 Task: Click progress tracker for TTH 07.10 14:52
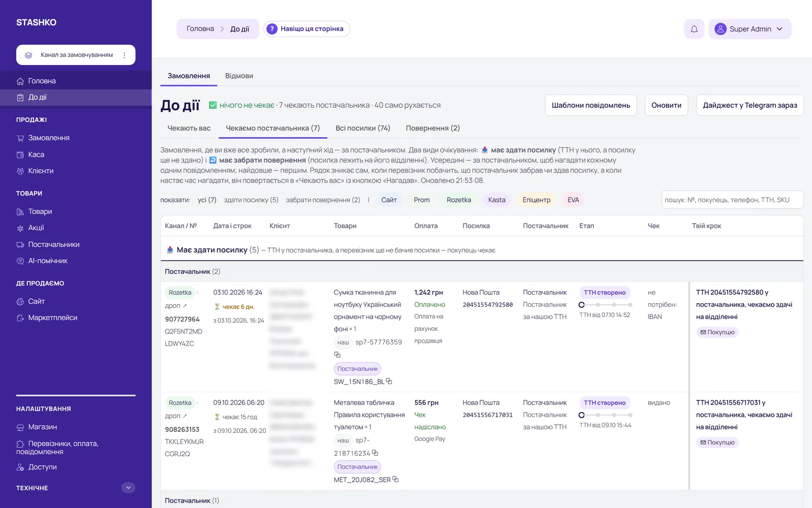pyautogui.click(x=605, y=305)
